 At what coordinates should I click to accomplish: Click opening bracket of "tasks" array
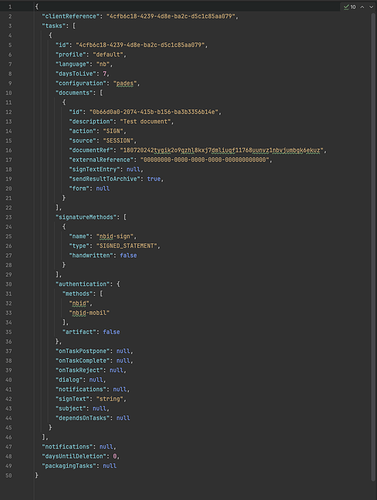(74, 26)
